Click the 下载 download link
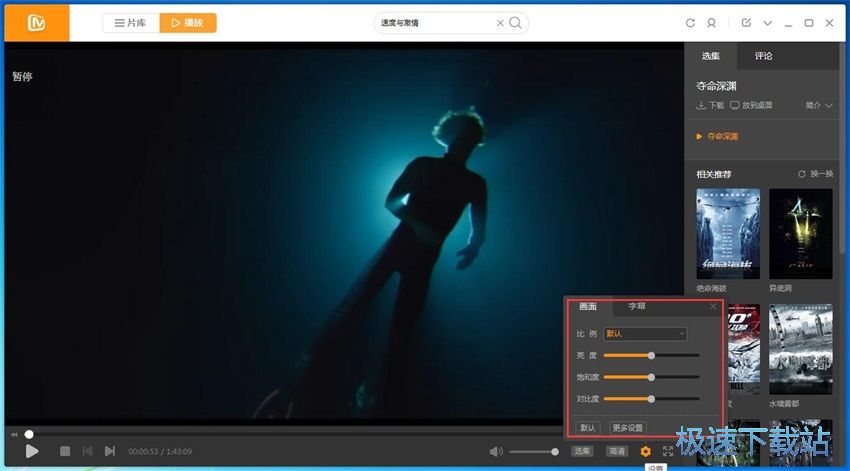Image resolution: width=850 pixels, height=471 pixels. click(x=710, y=105)
